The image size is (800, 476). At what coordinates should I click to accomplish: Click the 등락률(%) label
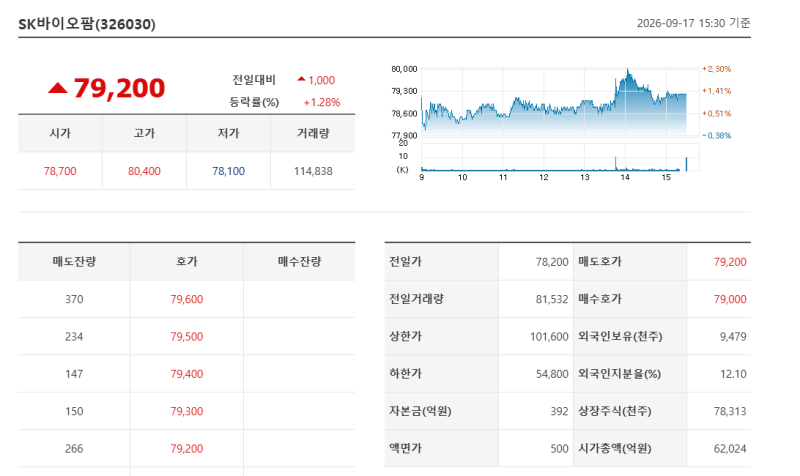(254, 102)
